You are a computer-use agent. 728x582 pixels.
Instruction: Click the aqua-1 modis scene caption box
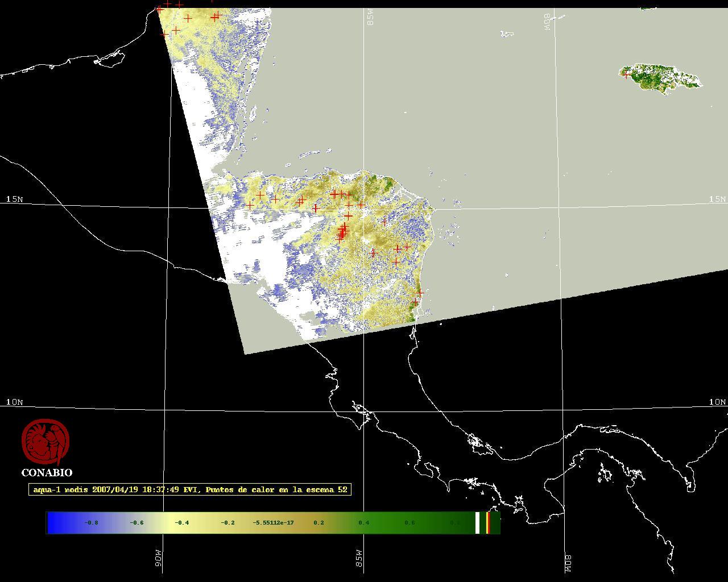[190, 489]
